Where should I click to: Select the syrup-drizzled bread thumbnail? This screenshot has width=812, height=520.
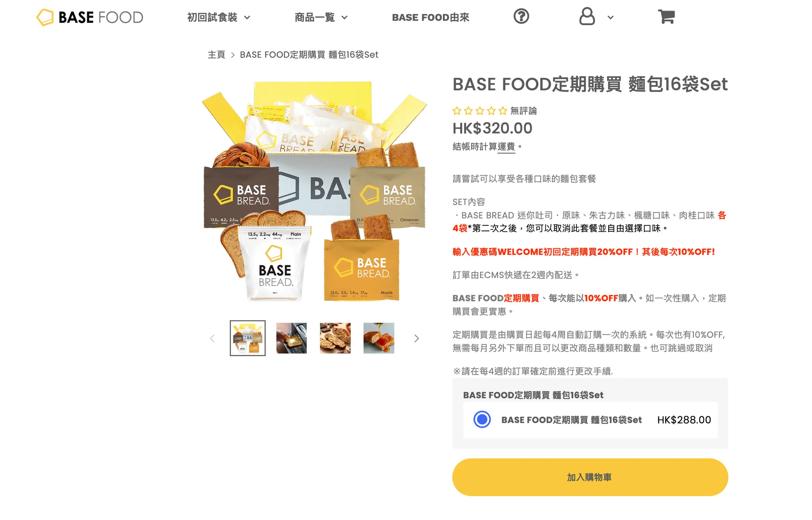(379, 338)
